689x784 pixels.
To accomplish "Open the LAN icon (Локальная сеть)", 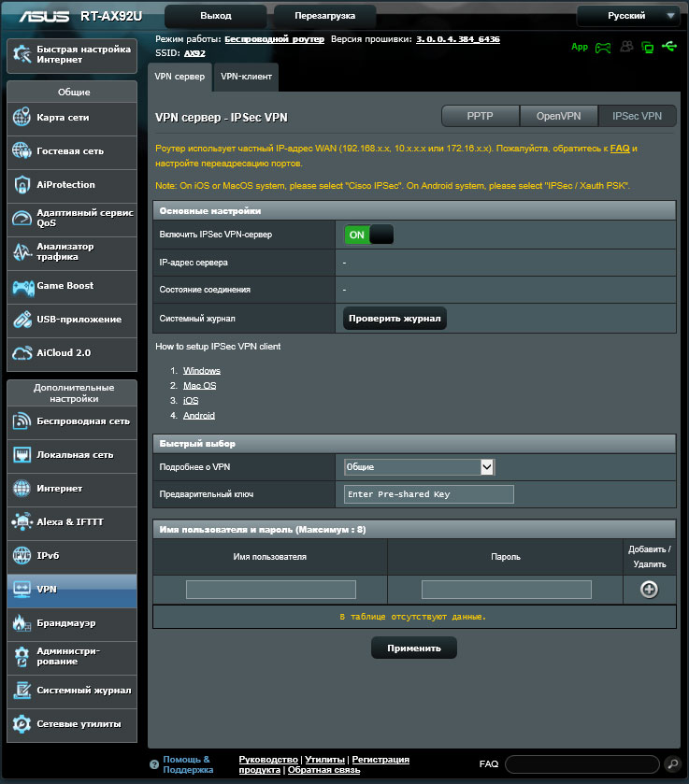I will [x=22, y=454].
